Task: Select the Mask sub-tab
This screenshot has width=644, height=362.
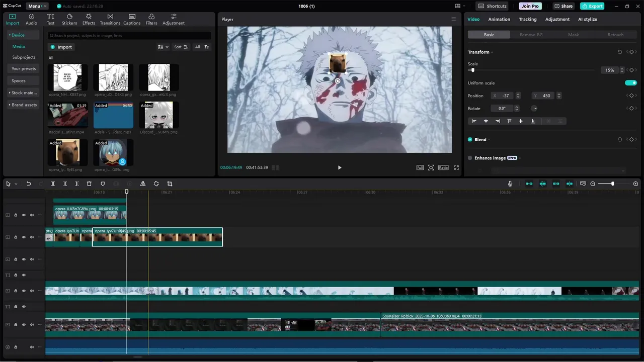Action: pos(574,35)
